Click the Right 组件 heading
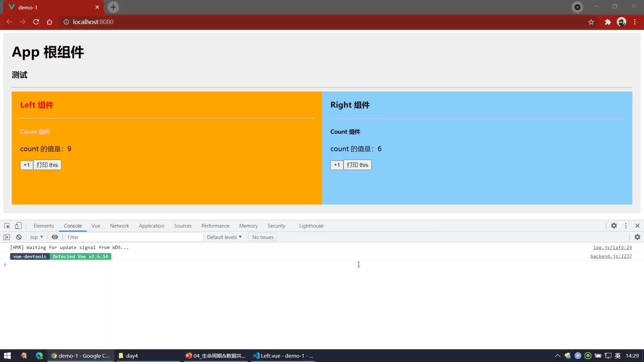 click(350, 105)
